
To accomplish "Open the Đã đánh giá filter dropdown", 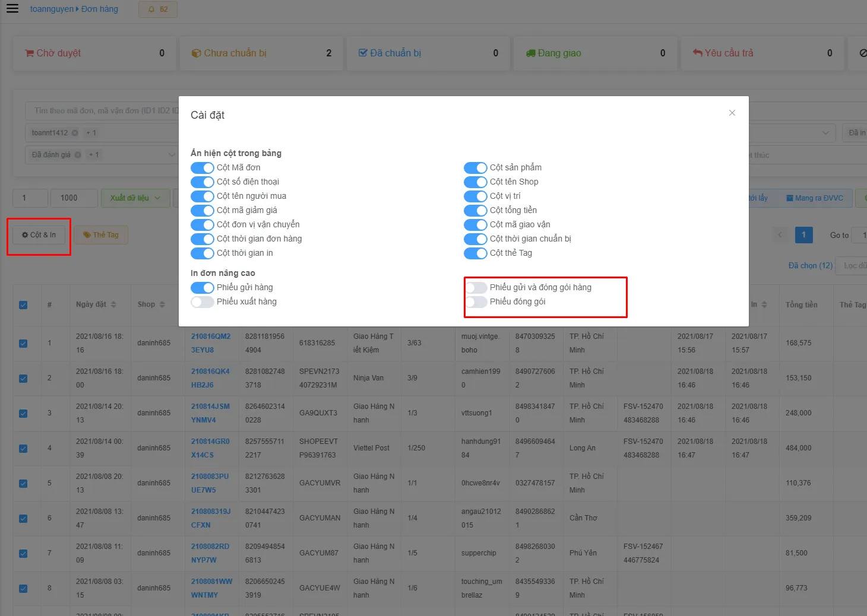I will (102, 155).
